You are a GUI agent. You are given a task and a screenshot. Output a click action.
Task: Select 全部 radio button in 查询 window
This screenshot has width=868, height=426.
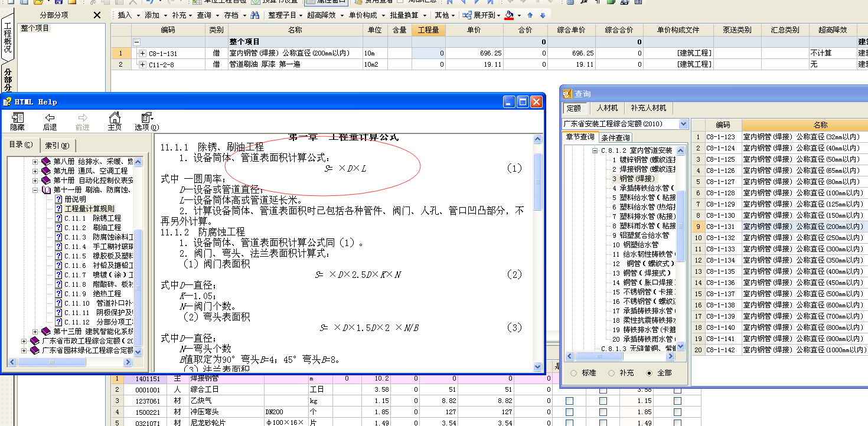pyautogui.click(x=650, y=373)
